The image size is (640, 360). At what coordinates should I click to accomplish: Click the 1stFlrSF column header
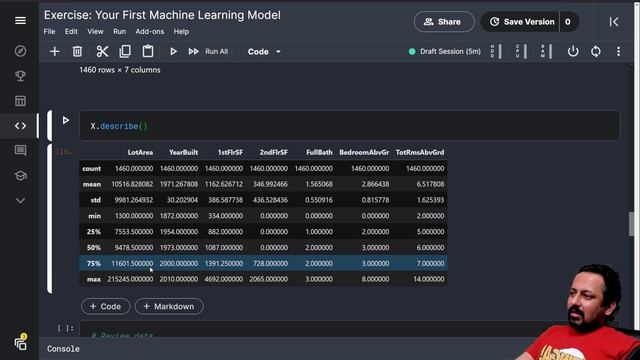point(230,152)
